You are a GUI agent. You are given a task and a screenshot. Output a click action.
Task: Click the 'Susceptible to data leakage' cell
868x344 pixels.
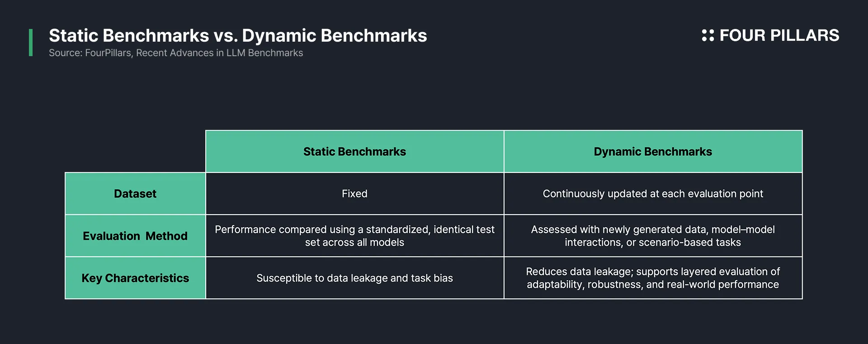355,278
